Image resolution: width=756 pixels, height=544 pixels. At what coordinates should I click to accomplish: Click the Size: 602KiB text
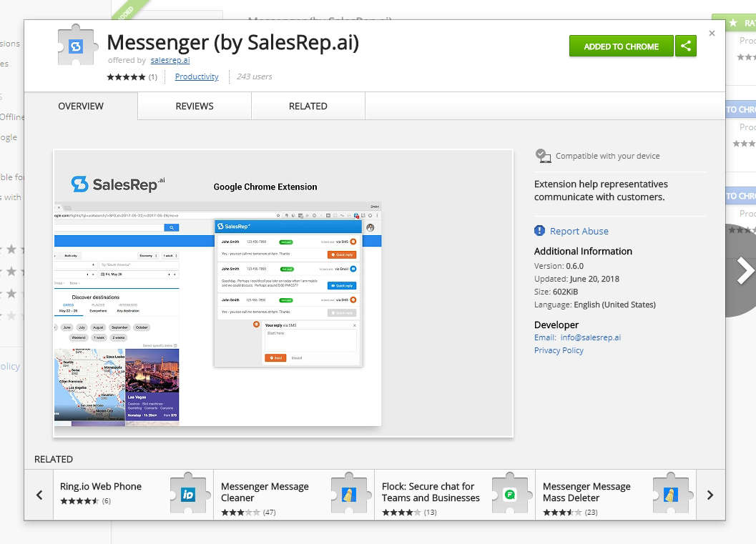coord(556,292)
